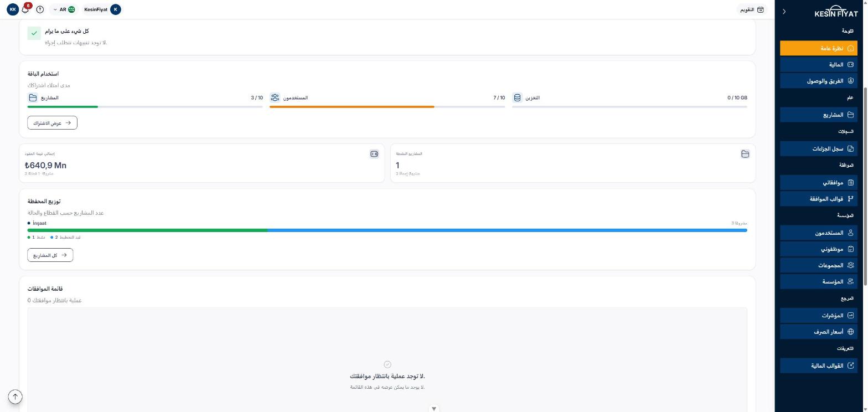Click the orange users usage progress bar

pyautogui.click(x=352, y=107)
